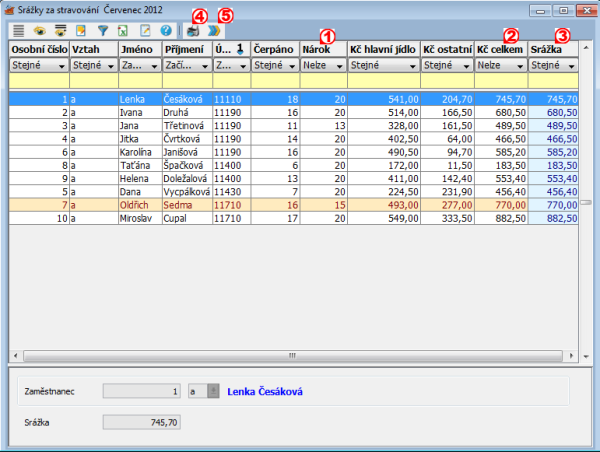Click the Zaměstnanec number field
Image resolution: width=600 pixels, height=452 pixels.
pos(142,392)
